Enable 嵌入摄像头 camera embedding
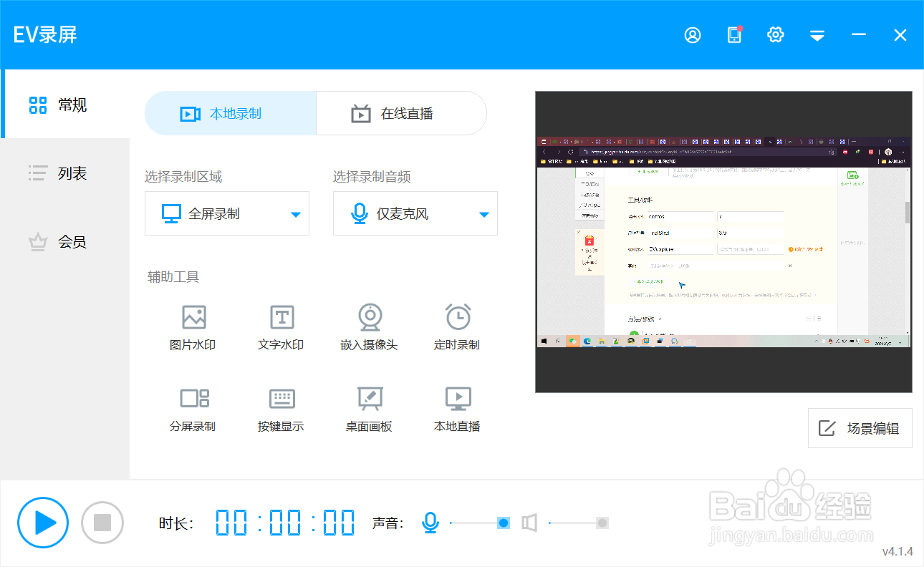The image size is (924, 567). (370, 326)
